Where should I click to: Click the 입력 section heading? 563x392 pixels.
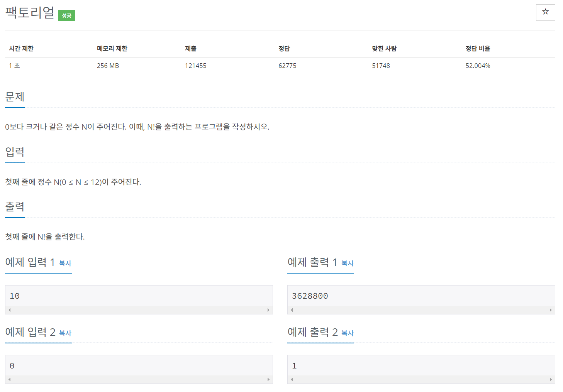[x=15, y=152]
